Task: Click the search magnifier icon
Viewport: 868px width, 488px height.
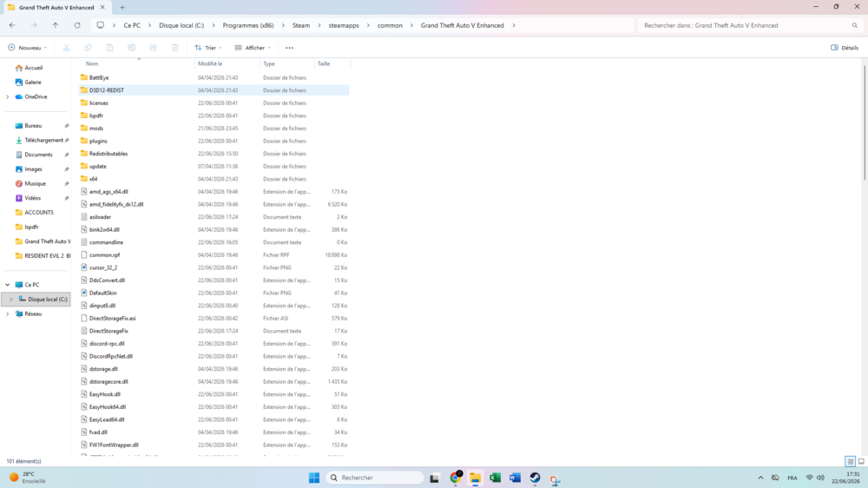Action: pos(855,25)
